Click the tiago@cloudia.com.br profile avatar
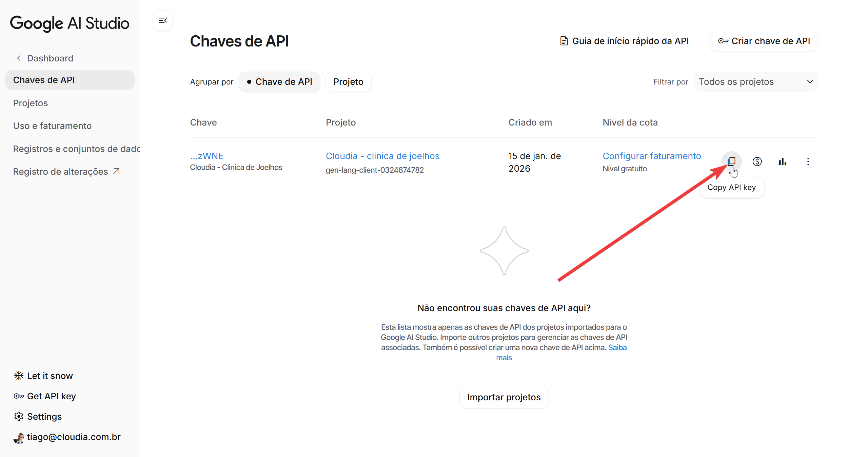This screenshot has height=457, width=868. point(19,438)
